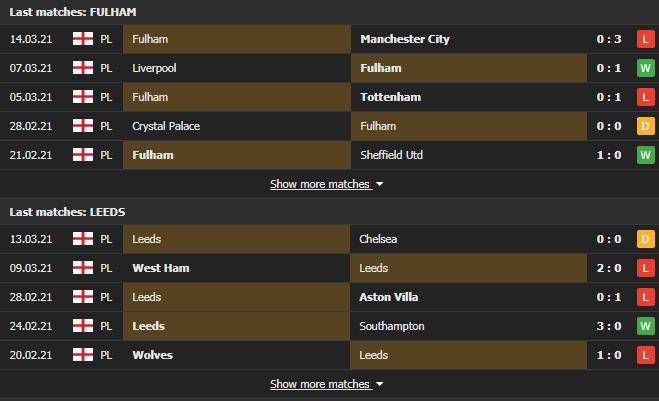Click dropdown arrow beside Fulham's Show more matches
Image resolution: width=659 pixels, height=401 pixels.
click(380, 185)
